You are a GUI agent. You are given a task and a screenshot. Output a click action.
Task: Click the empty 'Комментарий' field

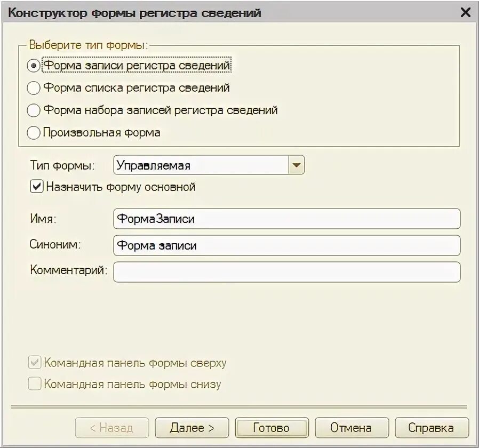tap(286, 272)
